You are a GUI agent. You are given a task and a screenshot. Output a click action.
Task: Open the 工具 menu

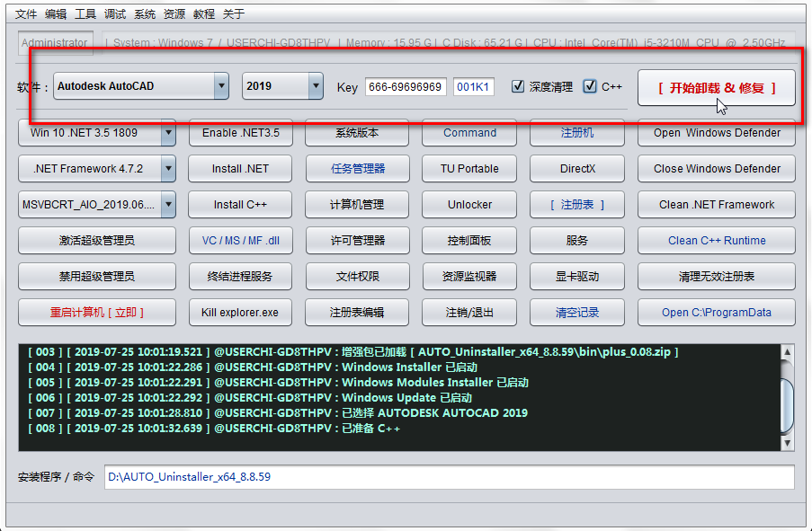pyautogui.click(x=85, y=14)
